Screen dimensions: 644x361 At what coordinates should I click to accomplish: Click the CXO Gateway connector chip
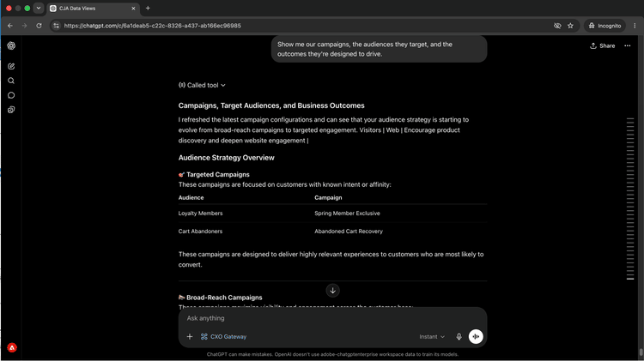(x=223, y=336)
